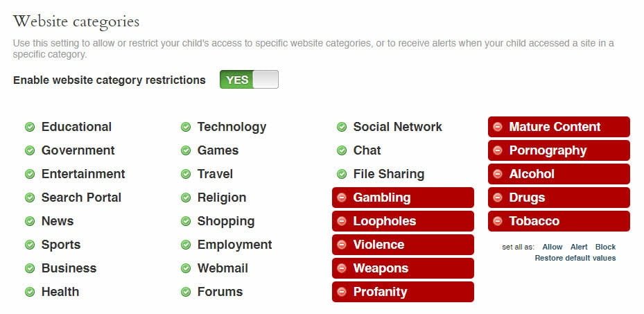Click the red block icon beside Weapons
644x314 pixels.
(x=342, y=268)
